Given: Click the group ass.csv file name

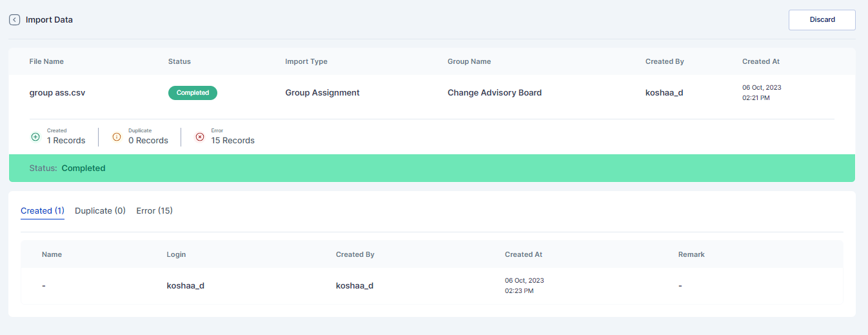Looking at the screenshot, I should (x=57, y=93).
